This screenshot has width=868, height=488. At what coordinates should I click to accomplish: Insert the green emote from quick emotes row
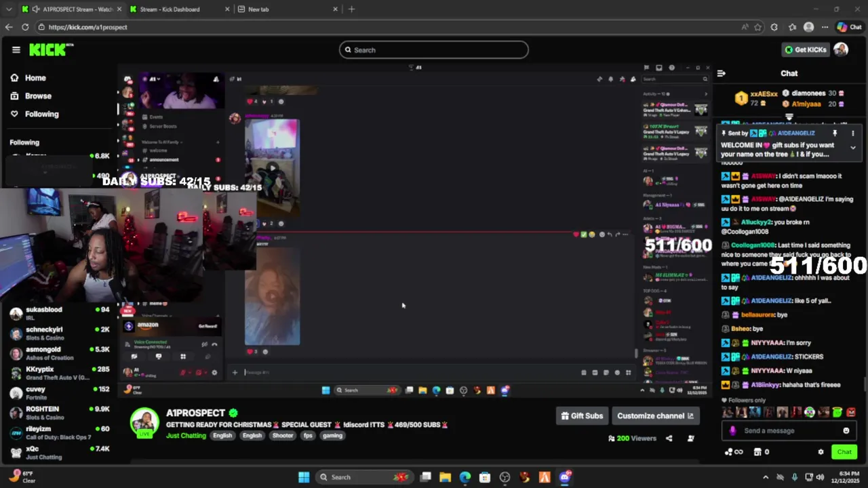pos(837,412)
